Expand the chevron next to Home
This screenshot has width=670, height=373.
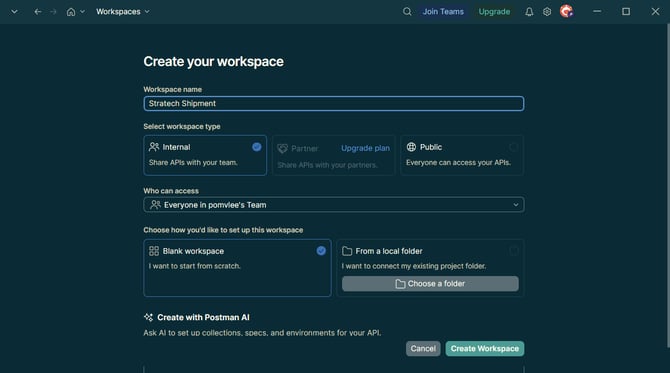click(82, 12)
